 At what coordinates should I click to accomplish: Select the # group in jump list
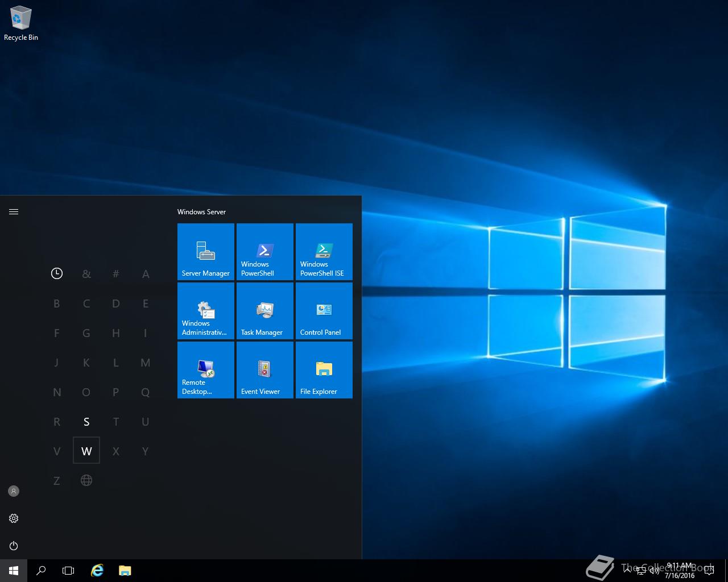[x=116, y=273]
